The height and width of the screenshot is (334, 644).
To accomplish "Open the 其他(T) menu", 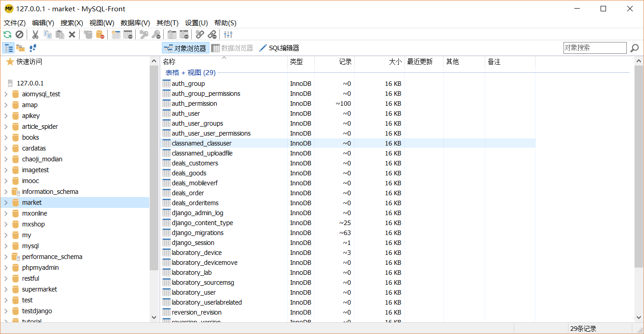I will [x=167, y=23].
